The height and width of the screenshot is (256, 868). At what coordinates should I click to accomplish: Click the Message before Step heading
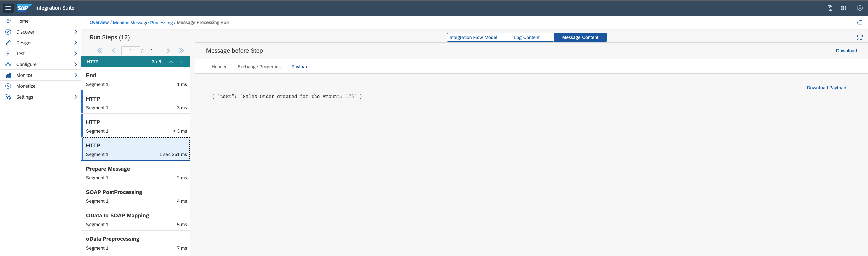click(235, 51)
